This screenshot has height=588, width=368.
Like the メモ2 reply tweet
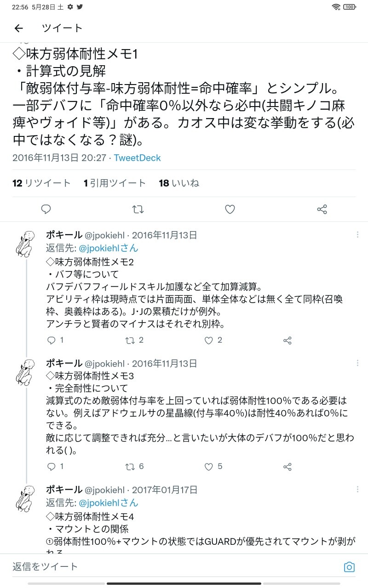click(209, 340)
